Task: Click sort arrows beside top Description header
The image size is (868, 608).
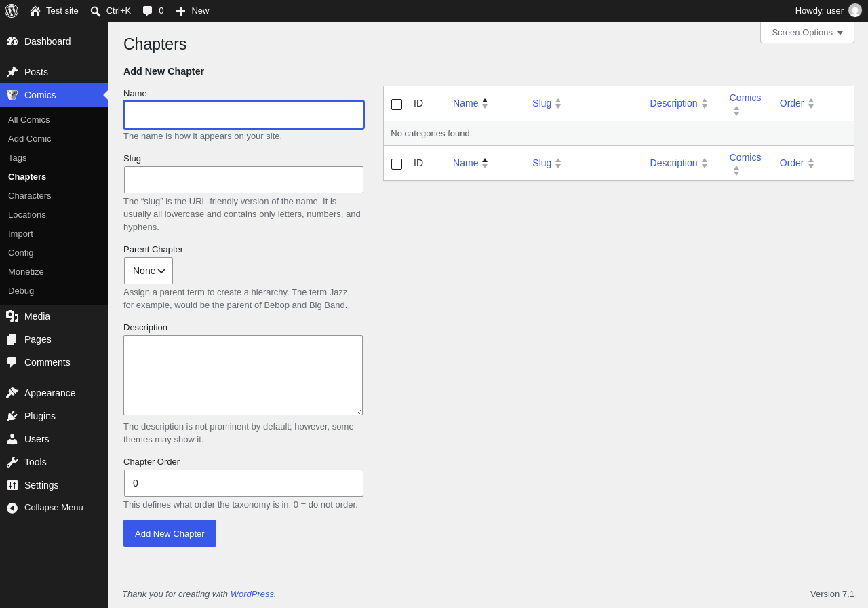Action: 705,103
